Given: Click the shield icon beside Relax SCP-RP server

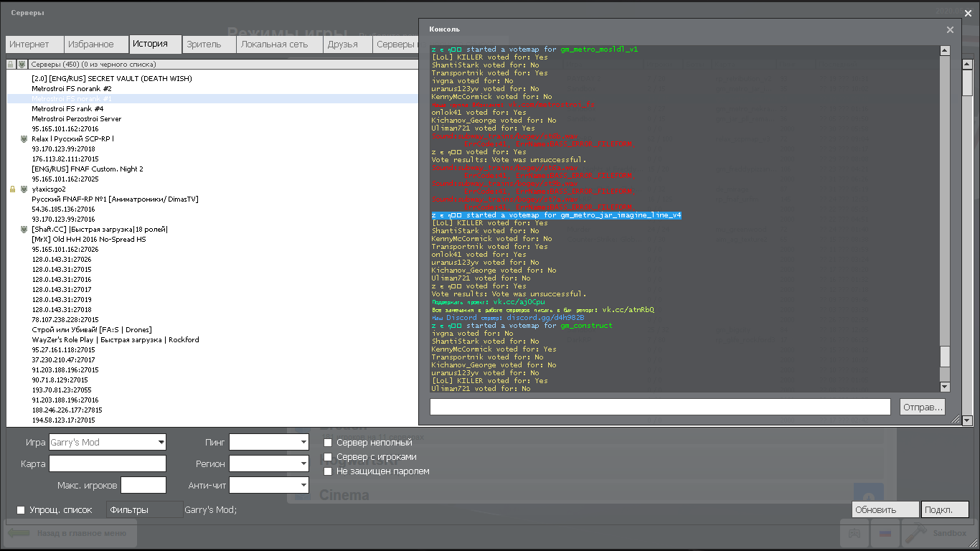Looking at the screenshot, I should coord(24,139).
